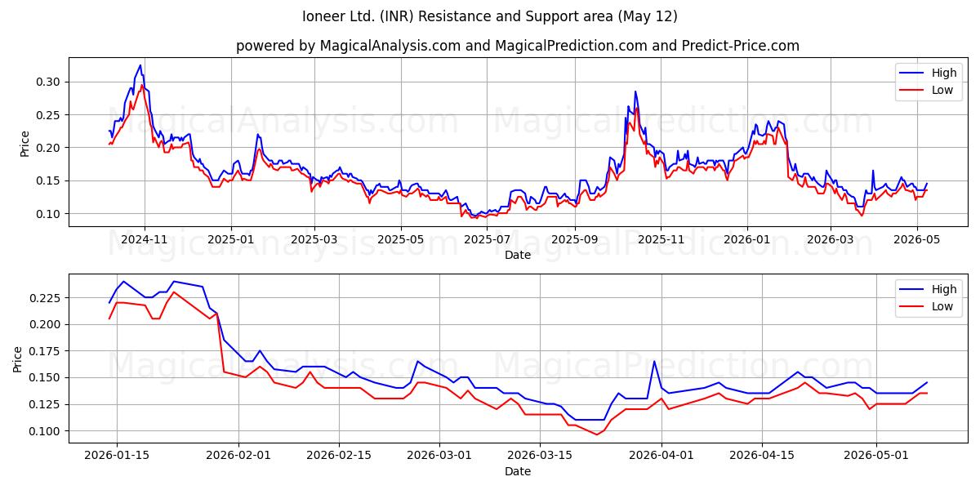Click the 2025-01 x-axis label
This screenshot has height=490, width=980.
230,239
